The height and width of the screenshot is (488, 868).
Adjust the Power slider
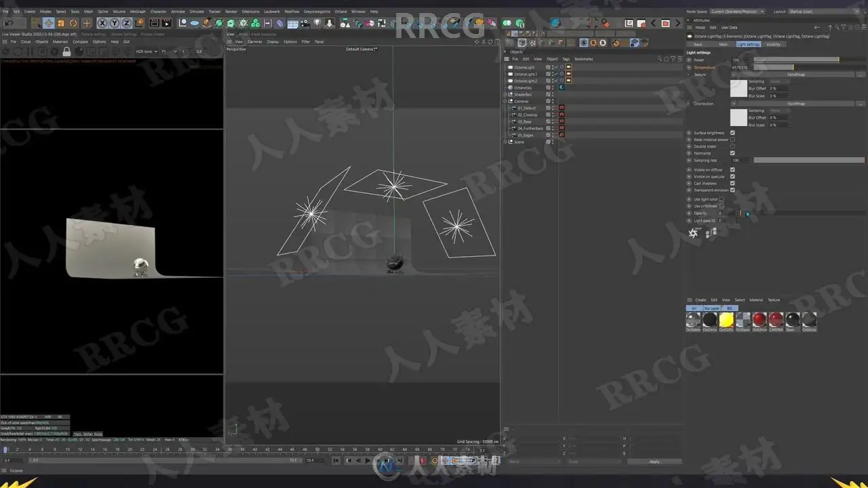(x=809, y=60)
